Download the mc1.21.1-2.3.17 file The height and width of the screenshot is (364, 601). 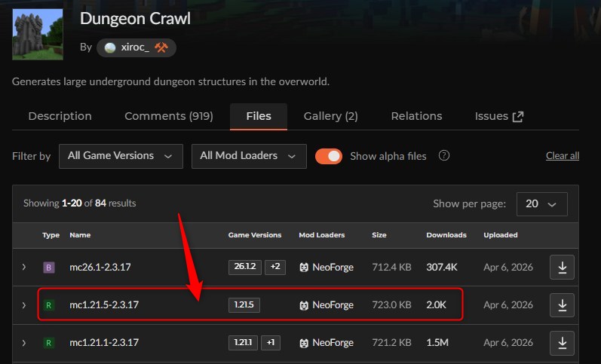tap(562, 343)
